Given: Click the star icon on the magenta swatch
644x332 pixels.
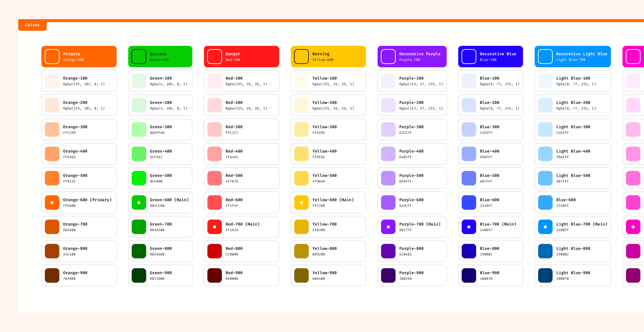Looking at the screenshot, I should point(633,227).
